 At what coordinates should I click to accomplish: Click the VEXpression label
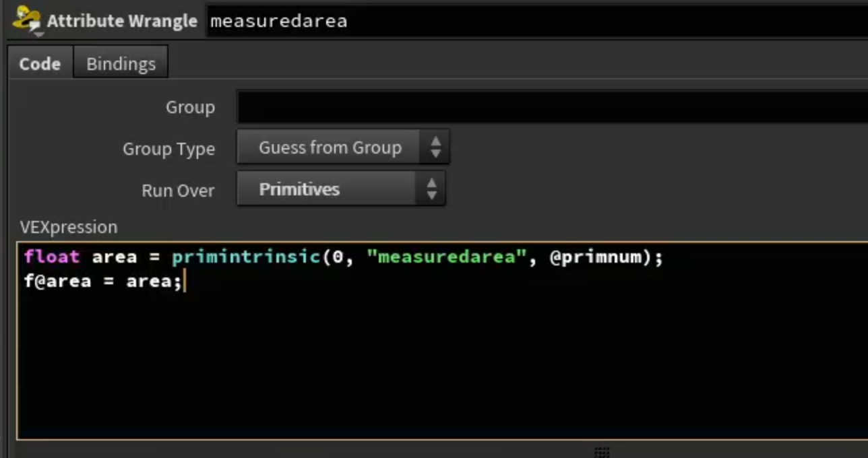[x=69, y=227]
